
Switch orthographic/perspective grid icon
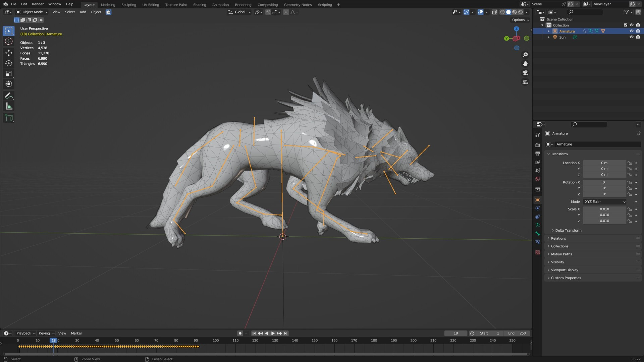pos(525,82)
